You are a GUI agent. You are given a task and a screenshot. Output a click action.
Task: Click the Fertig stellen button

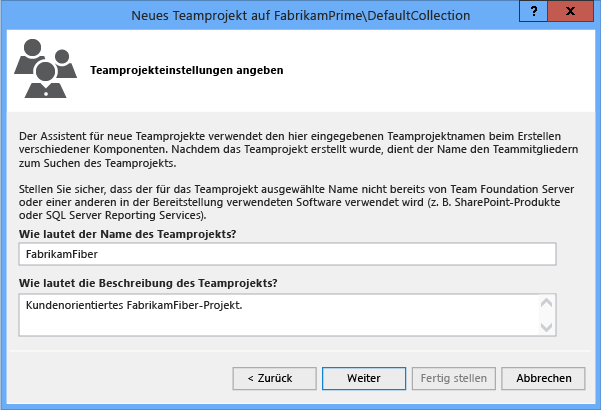click(454, 379)
